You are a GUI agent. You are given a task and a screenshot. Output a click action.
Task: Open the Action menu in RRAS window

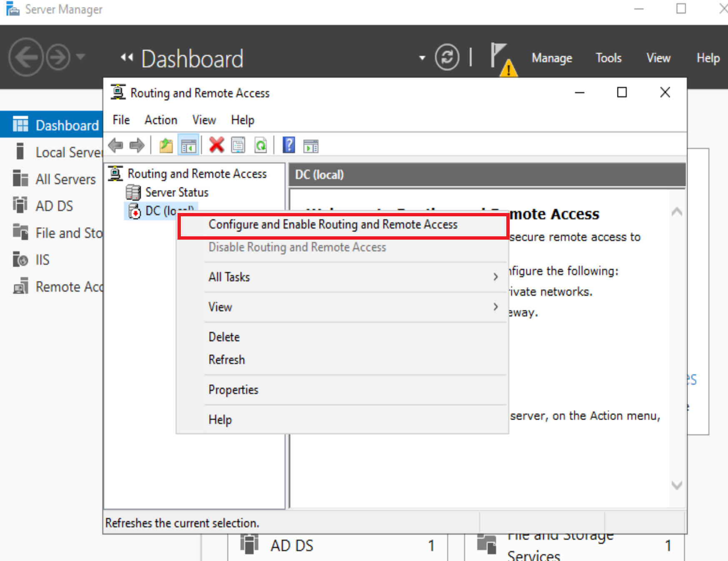pyautogui.click(x=161, y=120)
